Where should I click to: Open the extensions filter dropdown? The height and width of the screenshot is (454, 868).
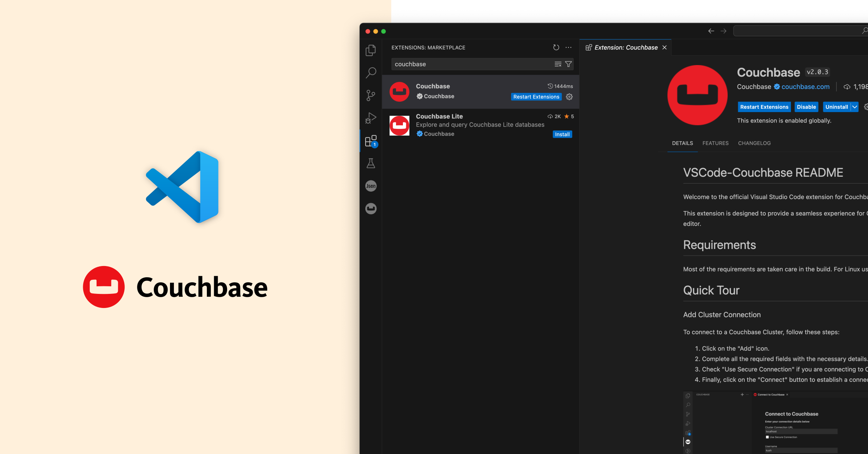pos(569,64)
